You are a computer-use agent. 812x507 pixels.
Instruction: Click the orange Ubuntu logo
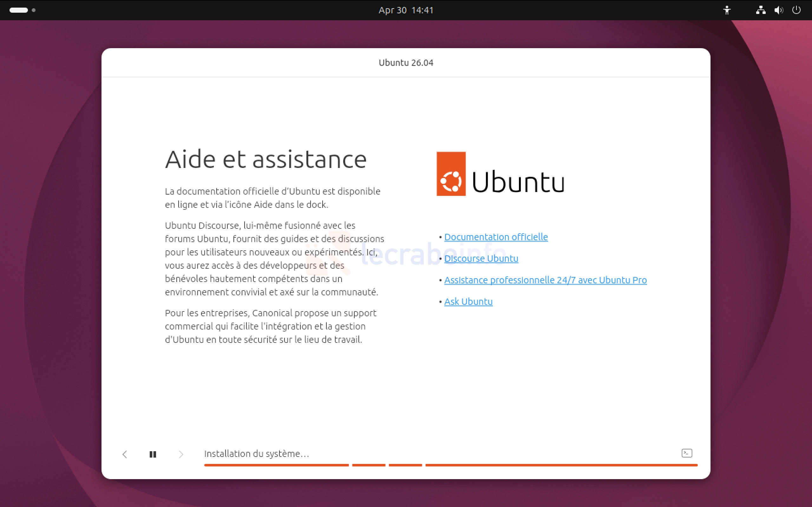451,174
